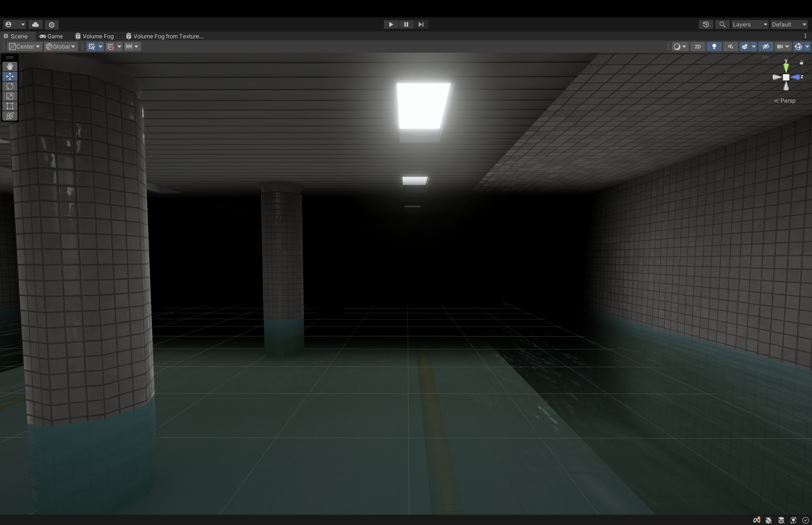Open the Global handle rotation dropdown

pyautogui.click(x=61, y=47)
